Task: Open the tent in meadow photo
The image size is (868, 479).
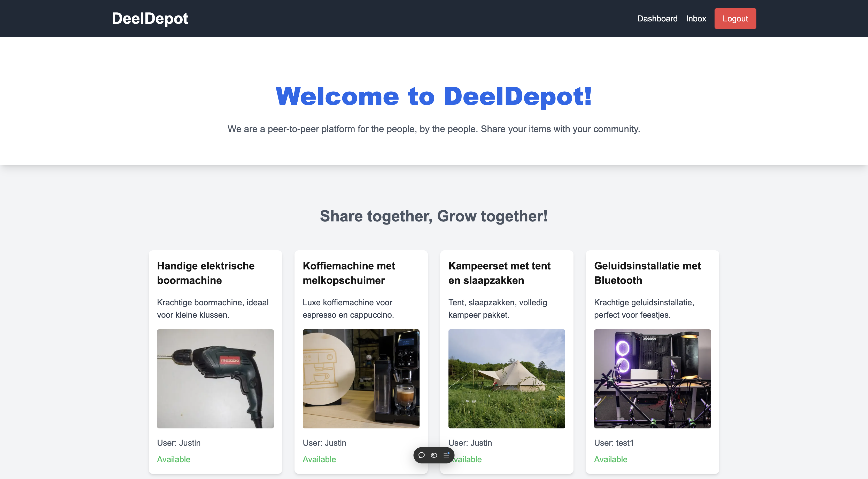Action: click(x=506, y=379)
